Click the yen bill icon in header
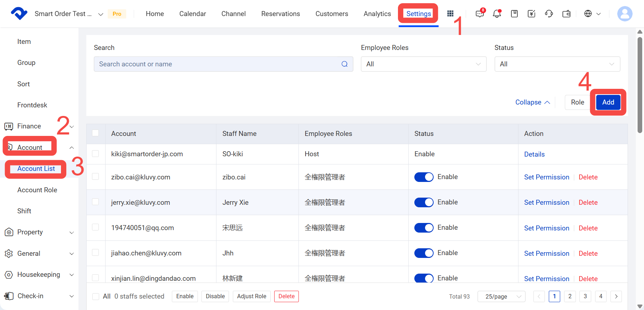The width and height of the screenshot is (644, 310). click(531, 14)
